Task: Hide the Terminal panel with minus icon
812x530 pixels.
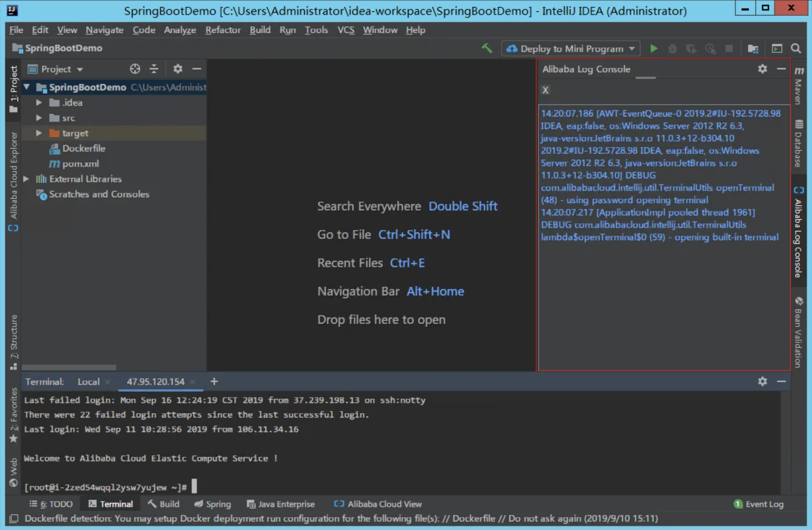Action: 781,381
